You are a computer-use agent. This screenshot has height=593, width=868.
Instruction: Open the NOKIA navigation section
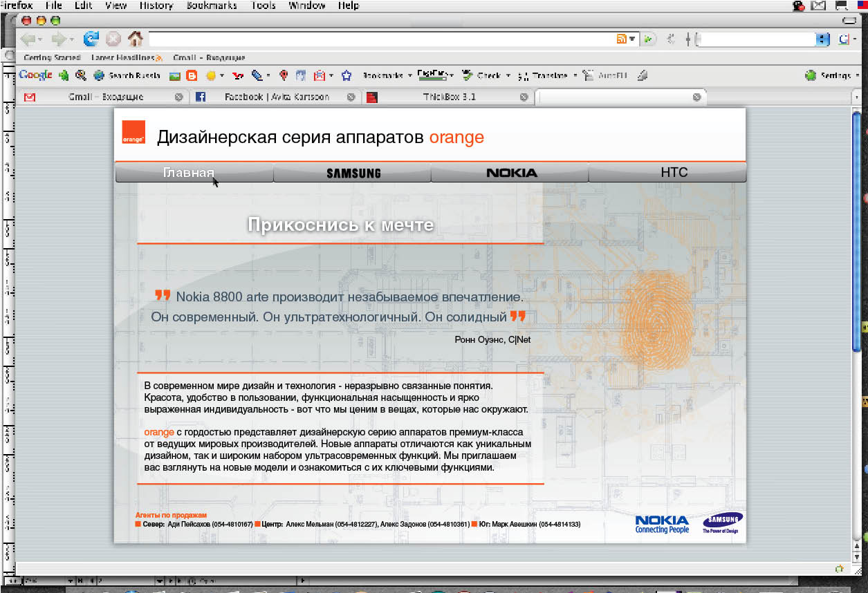pyautogui.click(x=511, y=173)
